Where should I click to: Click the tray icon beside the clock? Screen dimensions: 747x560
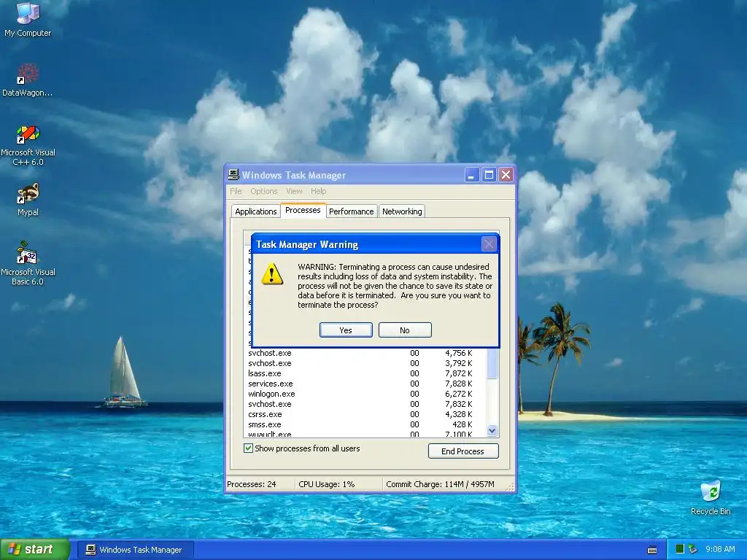(693, 549)
